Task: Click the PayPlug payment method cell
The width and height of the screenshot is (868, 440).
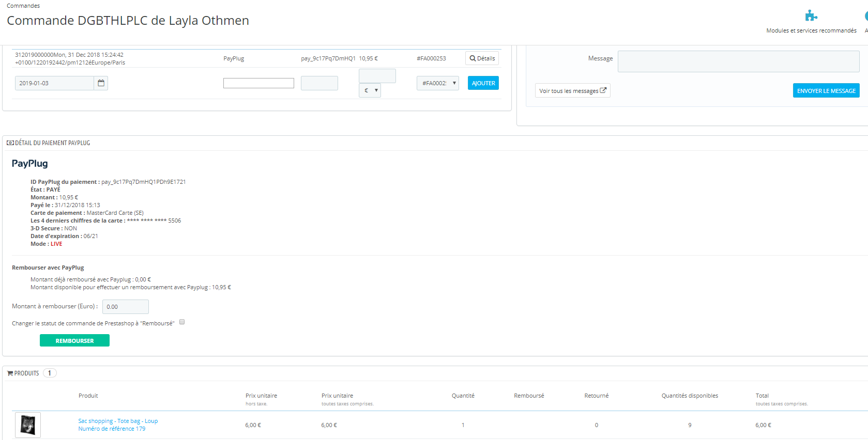Action: pos(234,58)
